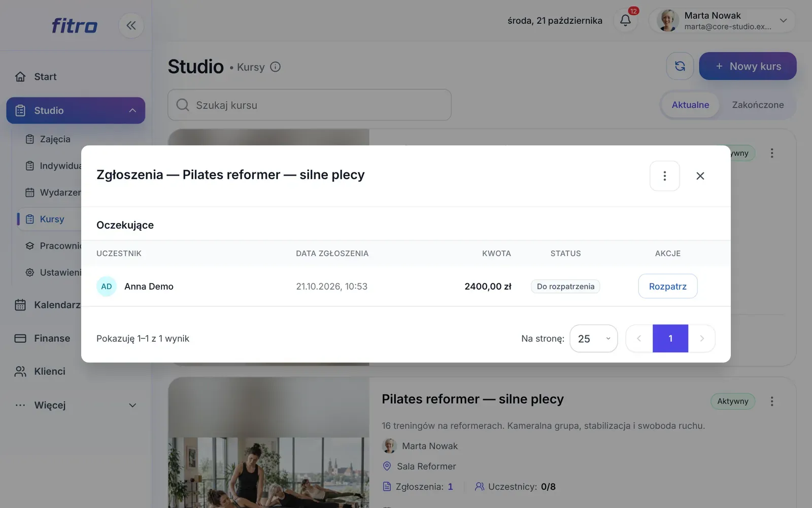Click the Aktywny badge on Pilates card
This screenshot has height=508, width=812.
tap(733, 401)
